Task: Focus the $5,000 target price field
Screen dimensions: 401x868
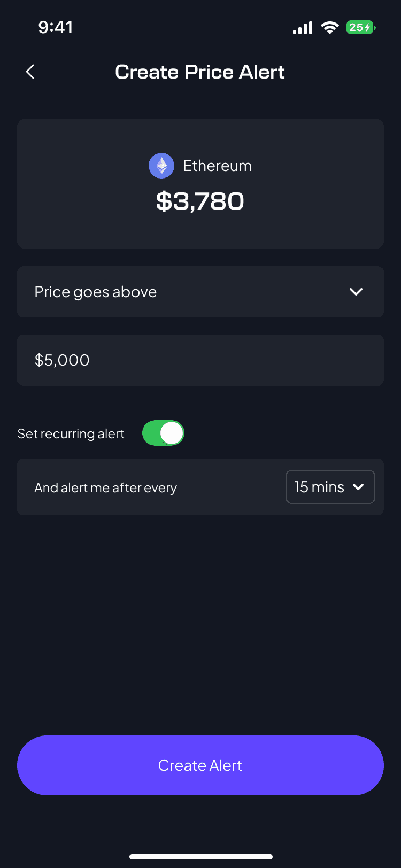Action: (200, 360)
